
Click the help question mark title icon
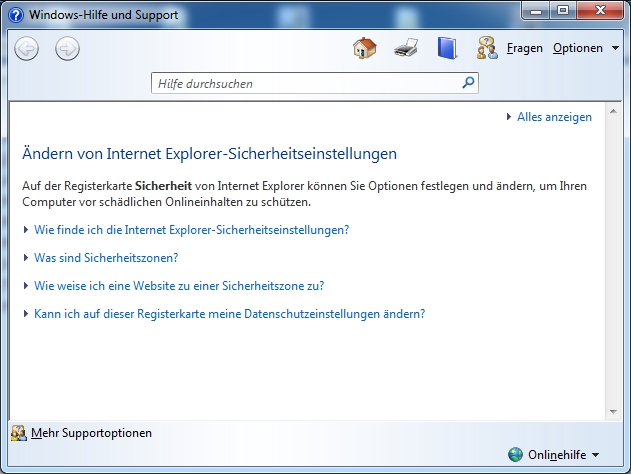coord(16,15)
